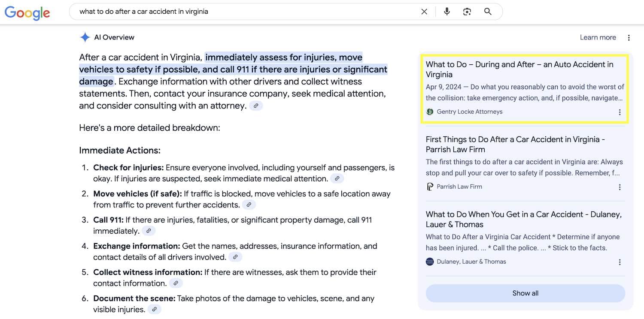Click the 'Exchange information:' bold label

(137, 246)
